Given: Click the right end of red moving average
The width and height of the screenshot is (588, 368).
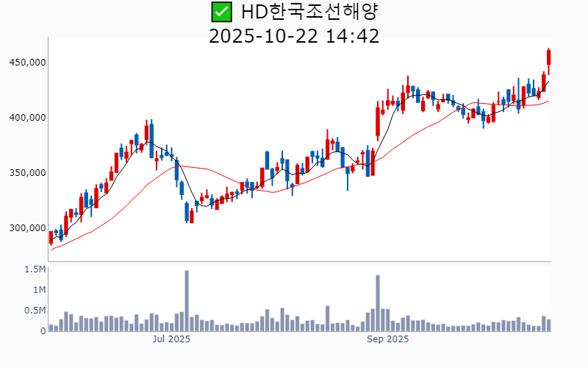Looking at the screenshot, I should click(548, 101).
